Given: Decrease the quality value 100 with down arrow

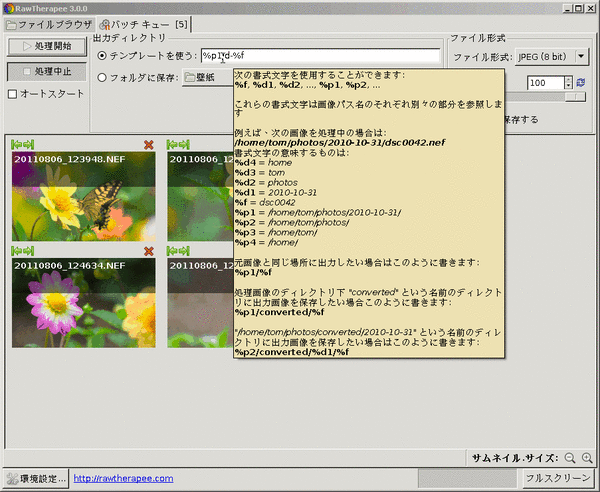Looking at the screenshot, I should pyautogui.click(x=569, y=86).
